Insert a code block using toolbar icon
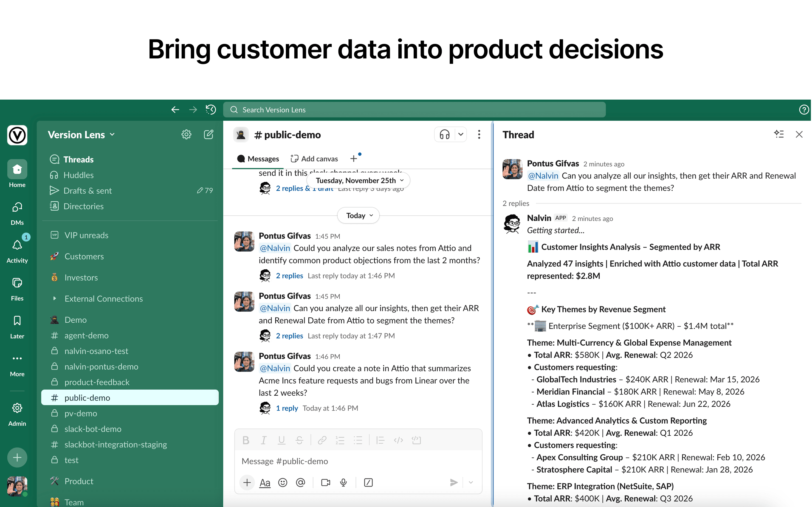Screen dimensions: 812x507 coord(416,440)
